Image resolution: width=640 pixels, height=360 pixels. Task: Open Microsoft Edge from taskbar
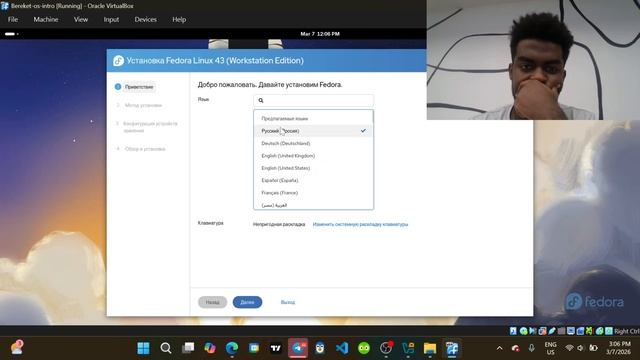point(232,348)
